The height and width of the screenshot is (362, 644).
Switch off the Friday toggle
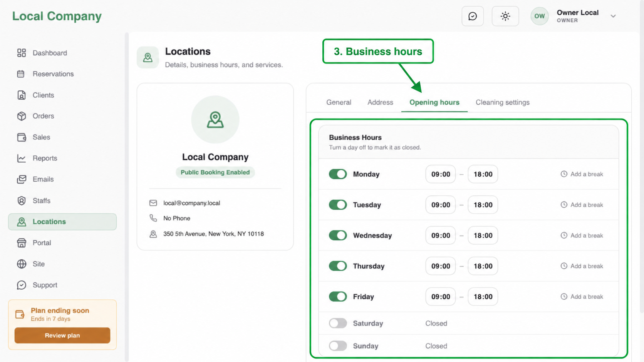[338, 296]
